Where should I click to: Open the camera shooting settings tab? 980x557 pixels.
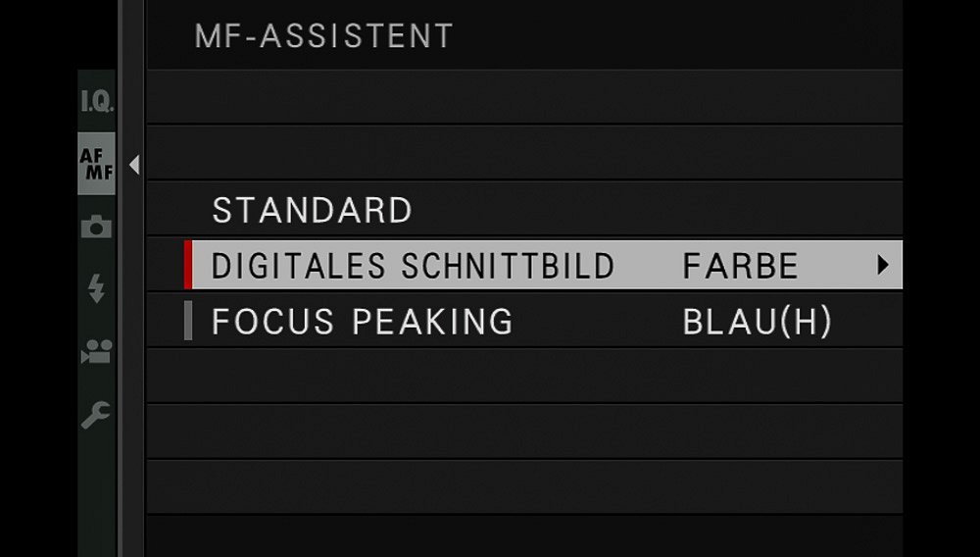coord(96,227)
